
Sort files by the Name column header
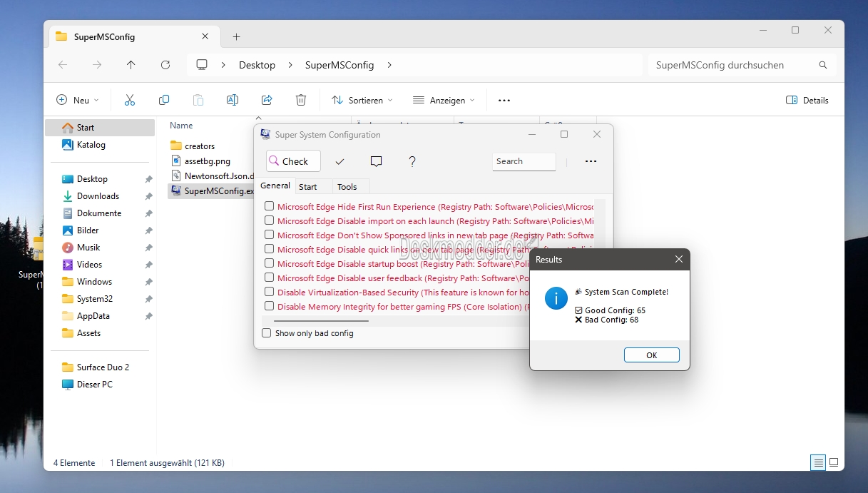tap(181, 126)
